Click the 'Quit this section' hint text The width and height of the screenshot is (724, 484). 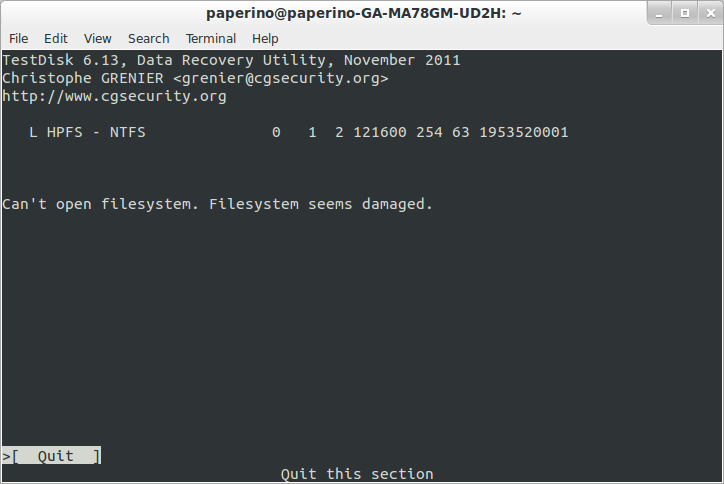pos(357,474)
